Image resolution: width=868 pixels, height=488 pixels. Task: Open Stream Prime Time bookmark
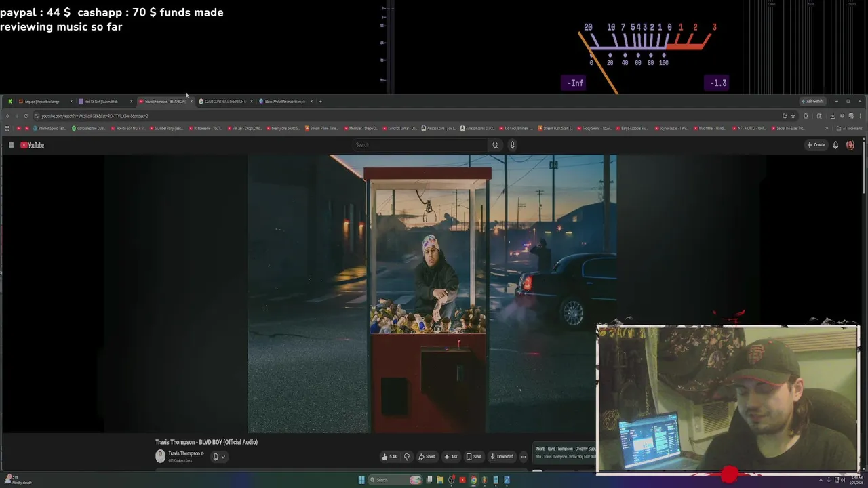pos(321,128)
